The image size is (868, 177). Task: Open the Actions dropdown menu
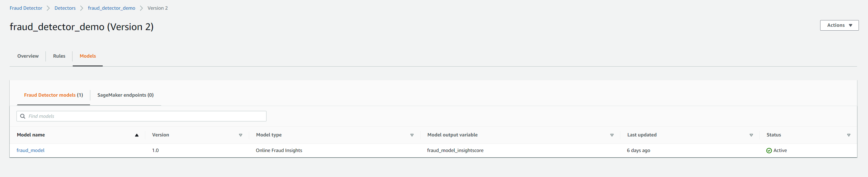tap(839, 25)
